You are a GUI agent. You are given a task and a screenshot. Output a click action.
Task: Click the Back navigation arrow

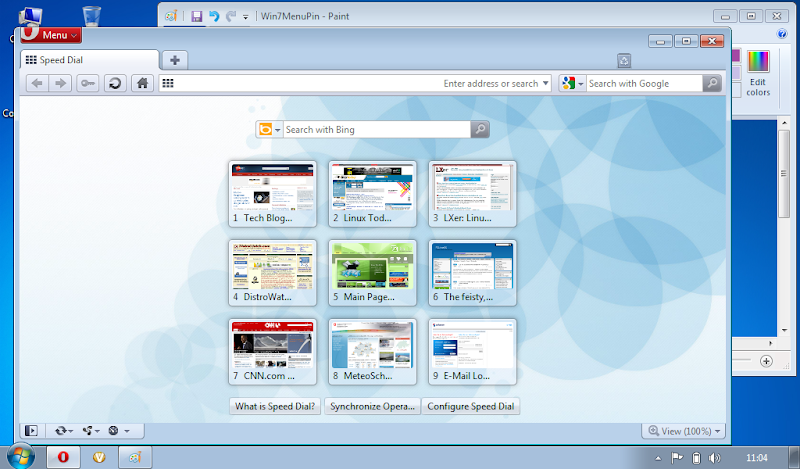[37, 83]
